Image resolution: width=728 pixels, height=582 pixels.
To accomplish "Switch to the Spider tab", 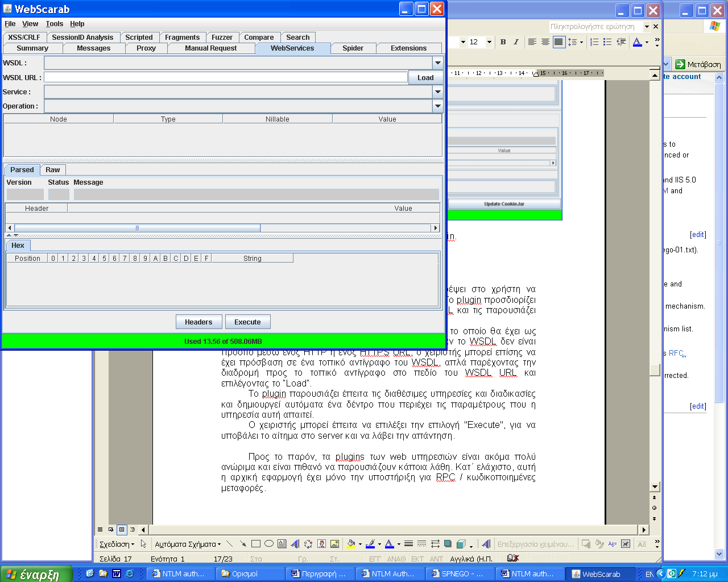I will (353, 48).
